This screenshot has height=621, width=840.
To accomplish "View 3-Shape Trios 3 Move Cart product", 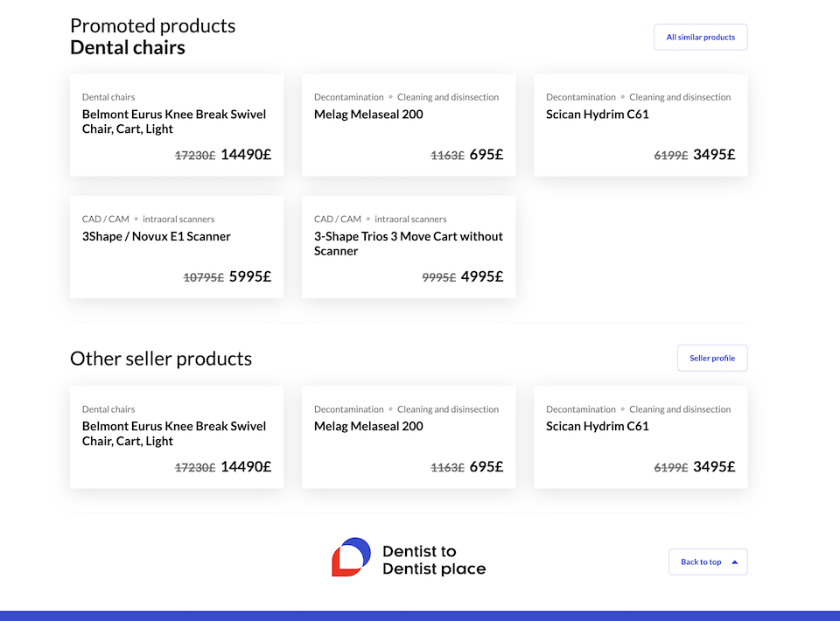I will [x=408, y=243].
